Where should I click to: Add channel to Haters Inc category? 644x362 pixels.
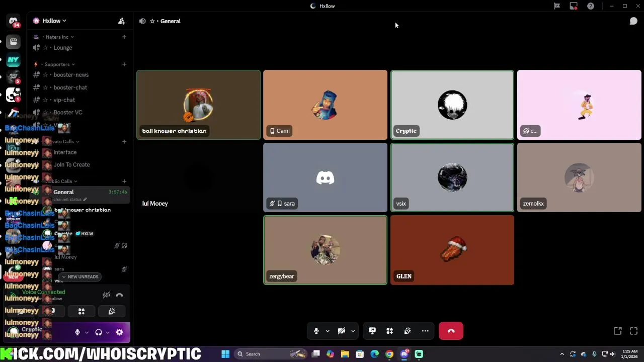tap(124, 37)
